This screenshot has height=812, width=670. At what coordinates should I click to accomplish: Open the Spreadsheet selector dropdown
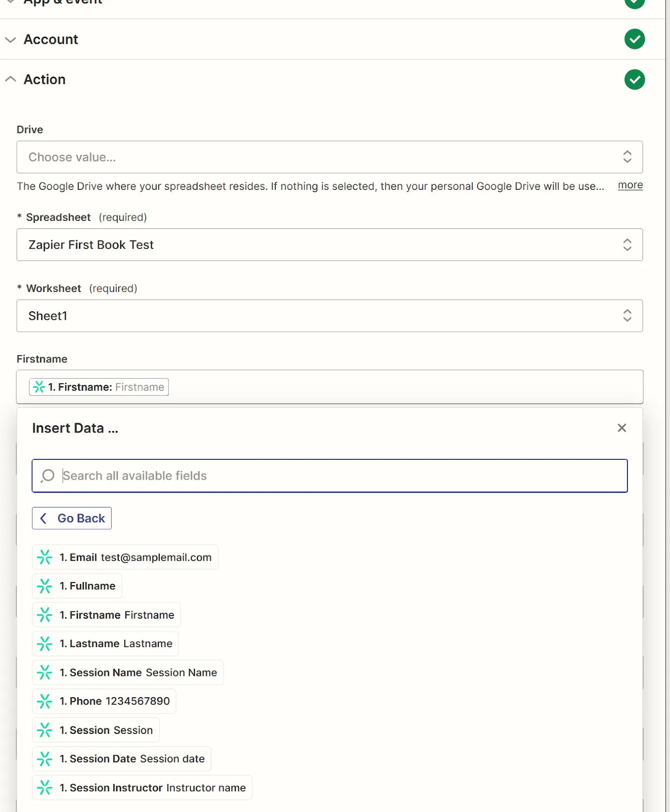click(329, 245)
